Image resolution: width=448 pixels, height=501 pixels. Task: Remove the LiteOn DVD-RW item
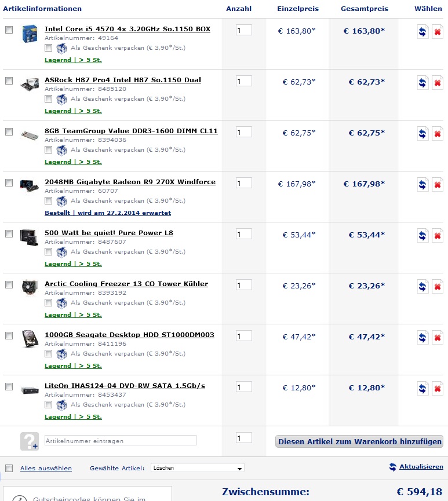[x=438, y=389]
